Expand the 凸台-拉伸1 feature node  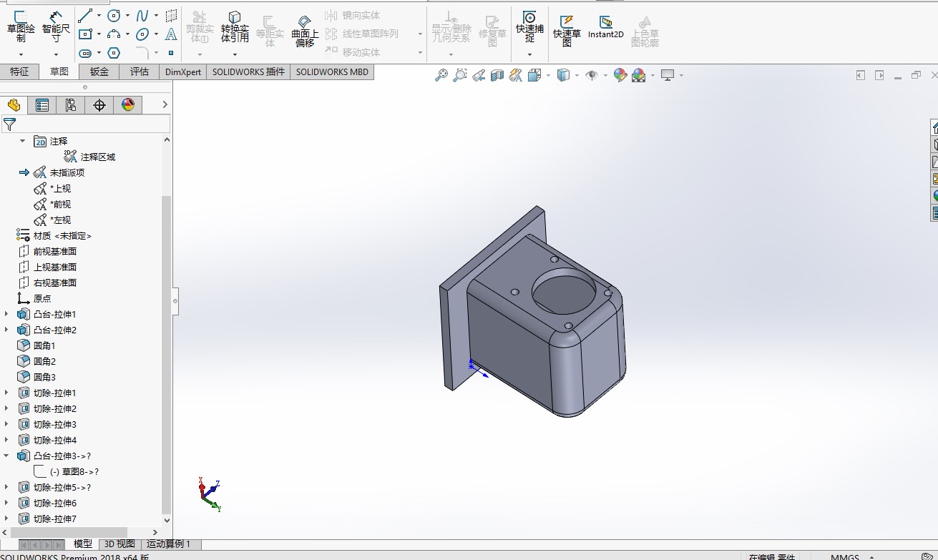click(x=7, y=314)
